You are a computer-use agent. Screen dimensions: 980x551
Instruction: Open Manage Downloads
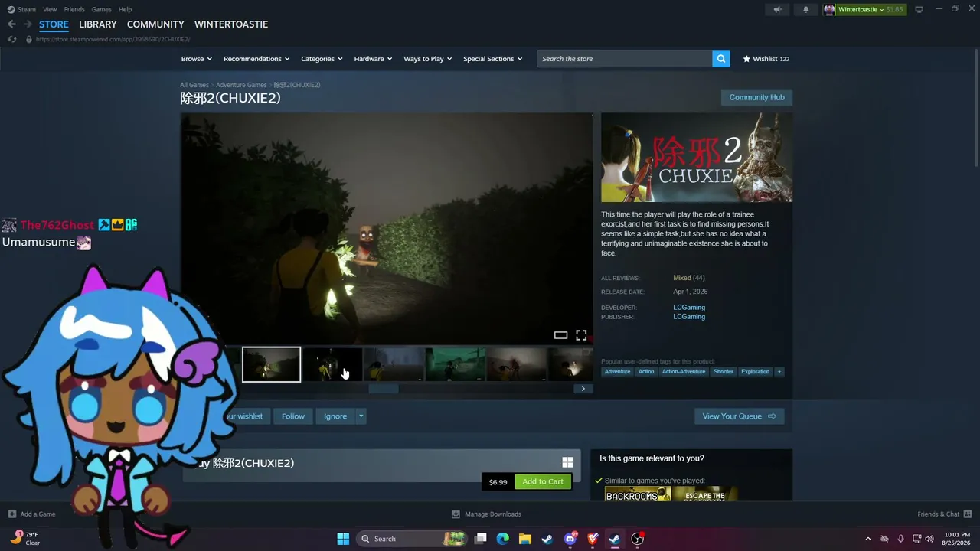point(486,514)
